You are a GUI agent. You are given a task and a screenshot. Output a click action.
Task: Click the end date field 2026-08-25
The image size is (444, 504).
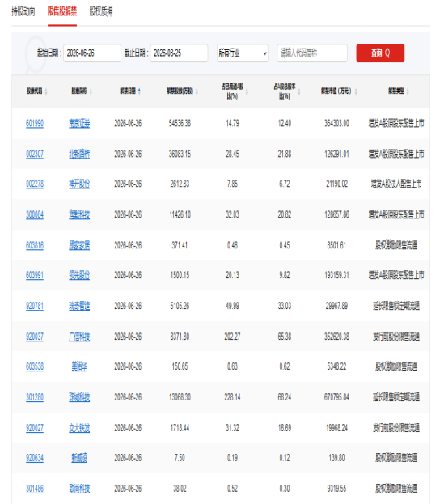(179, 53)
